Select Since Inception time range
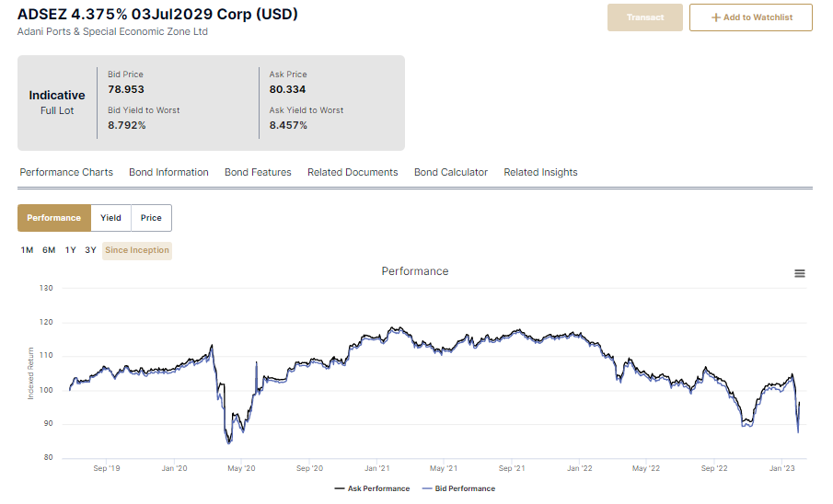Viewport: 833px width, 504px height. click(136, 250)
